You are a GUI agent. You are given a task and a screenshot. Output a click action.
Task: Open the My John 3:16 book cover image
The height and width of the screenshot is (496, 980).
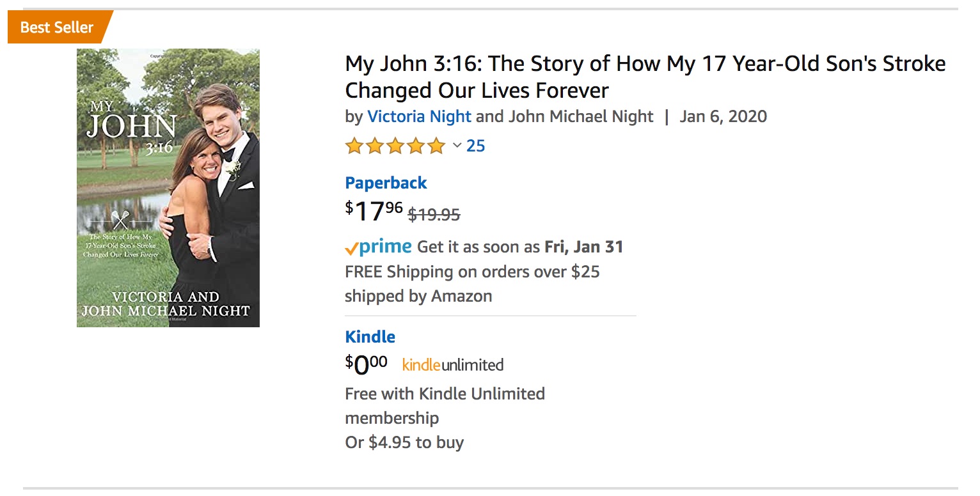tap(168, 188)
